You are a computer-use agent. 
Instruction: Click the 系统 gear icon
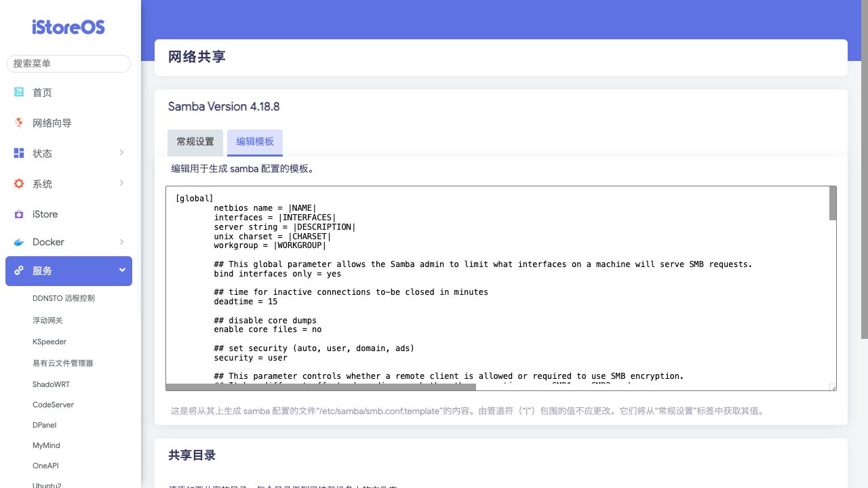click(x=19, y=184)
